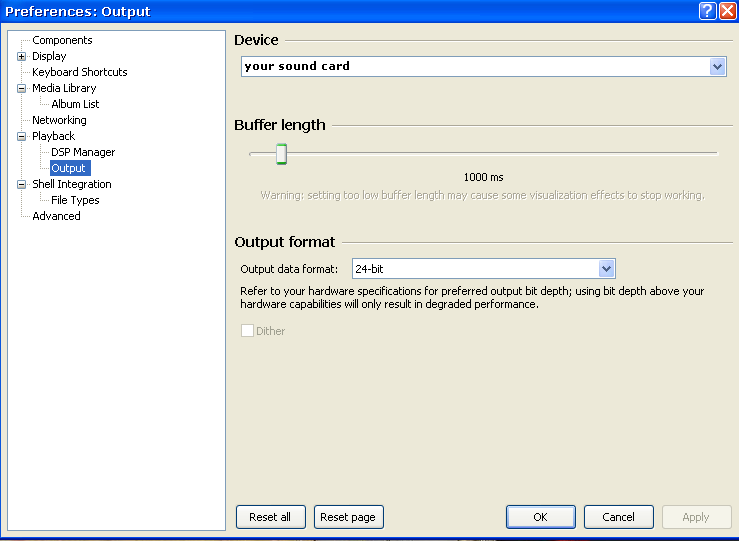Select Components in the tree

point(62,40)
